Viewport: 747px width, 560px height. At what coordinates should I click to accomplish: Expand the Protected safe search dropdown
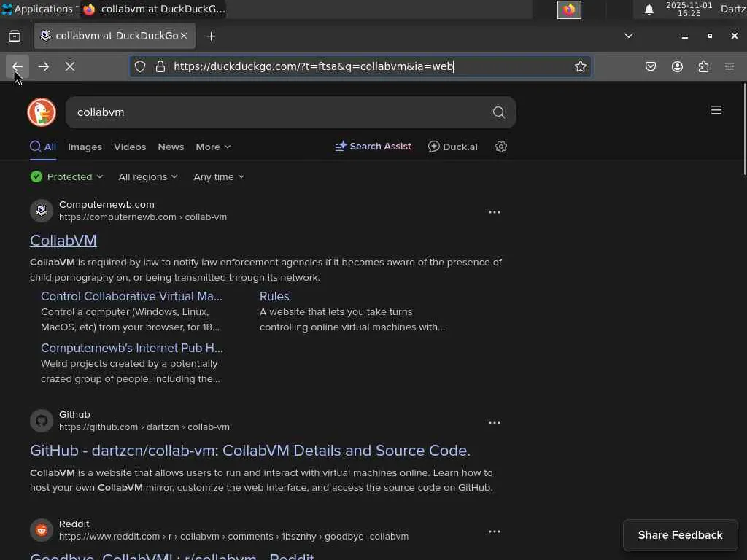[x=66, y=176]
